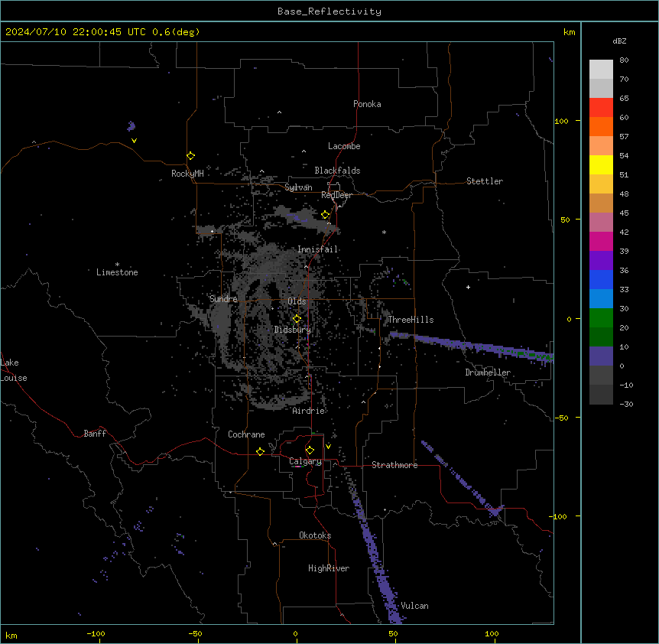The image size is (659, 644).
Task: Click the Sundre label
Action: [223, 299]
